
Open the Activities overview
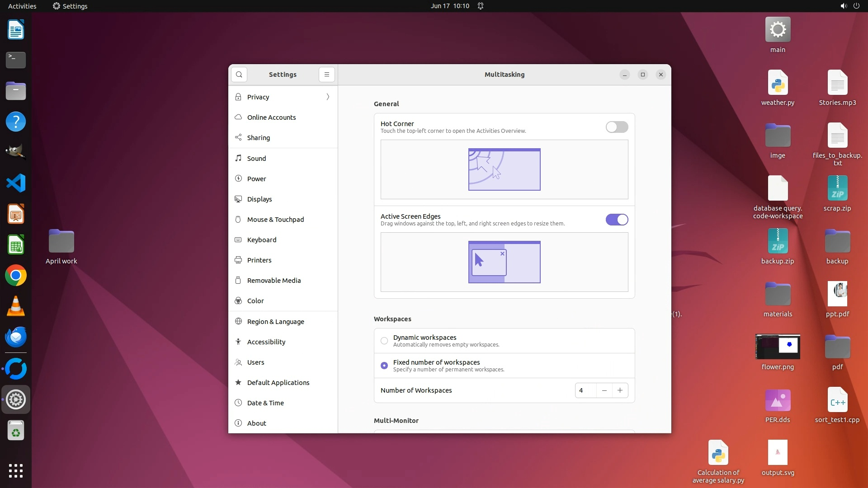(x=22, y=6)
